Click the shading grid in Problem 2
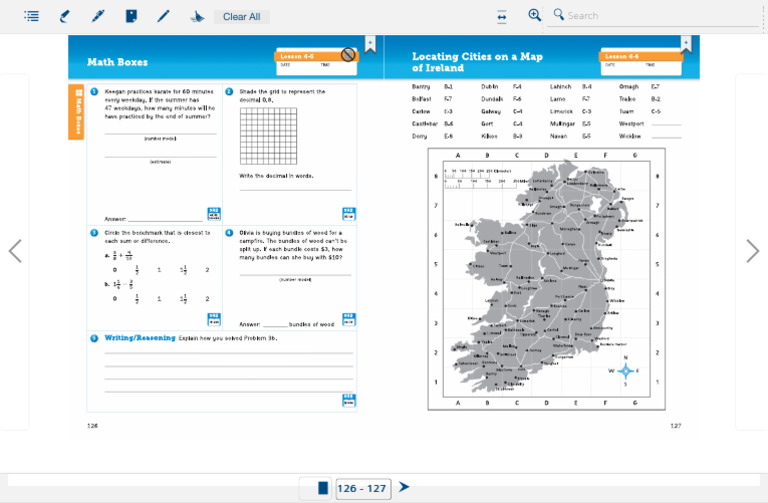This screenshot has height=503, width=768. pyautogui.click(x=269, y=135)
